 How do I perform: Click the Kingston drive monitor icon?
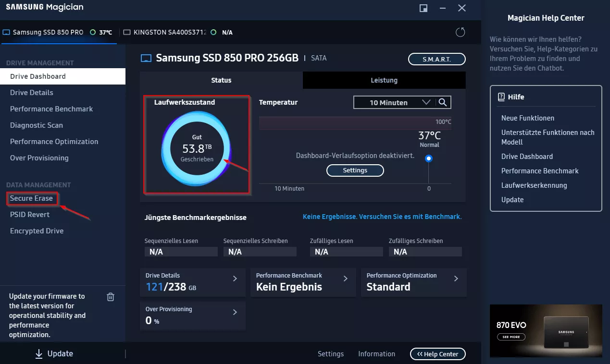pos(127,33)
